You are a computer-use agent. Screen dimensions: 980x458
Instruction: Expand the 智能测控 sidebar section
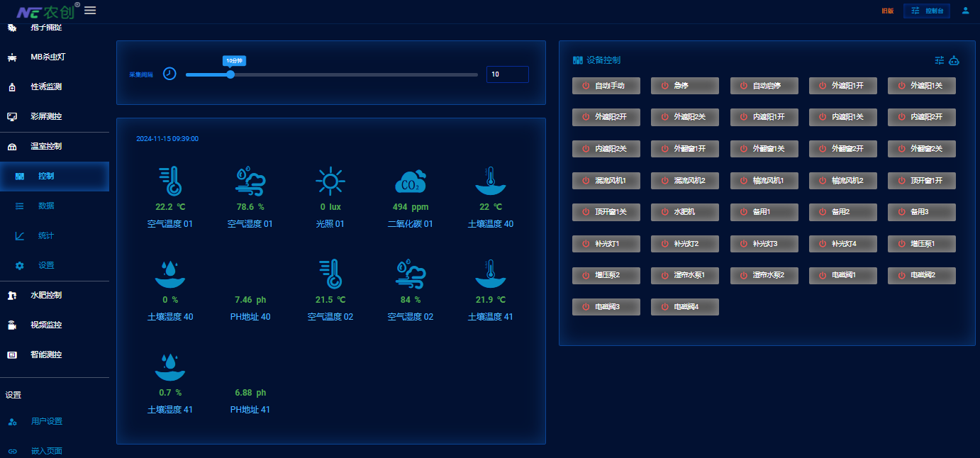46,354
